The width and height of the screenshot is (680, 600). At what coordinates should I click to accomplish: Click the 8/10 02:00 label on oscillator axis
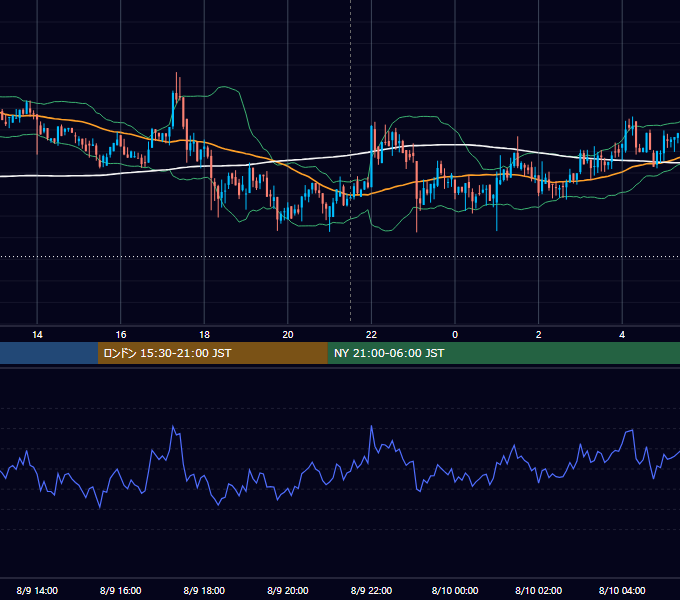538,590
